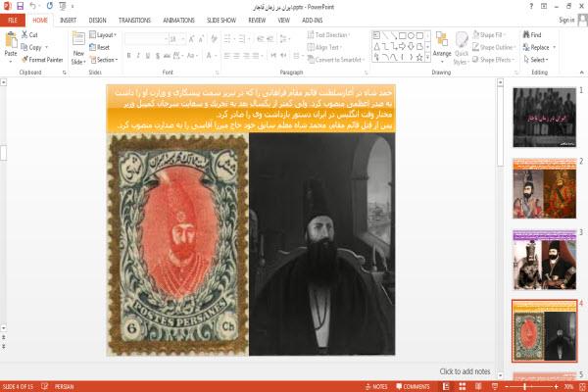588x392 pixels.
Task: Open Text Direction menu
Action: [328, 35]
